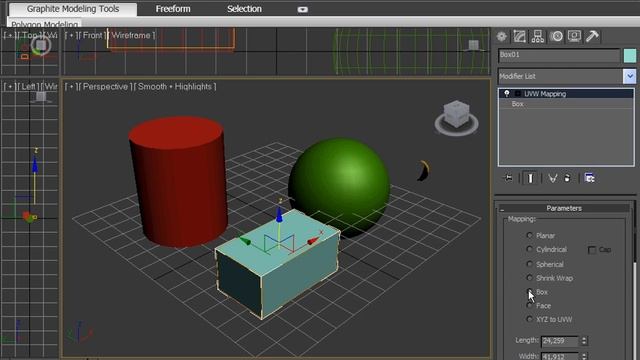Toggle UVW Mapping lightbulb visibility icon

point(507,93)
